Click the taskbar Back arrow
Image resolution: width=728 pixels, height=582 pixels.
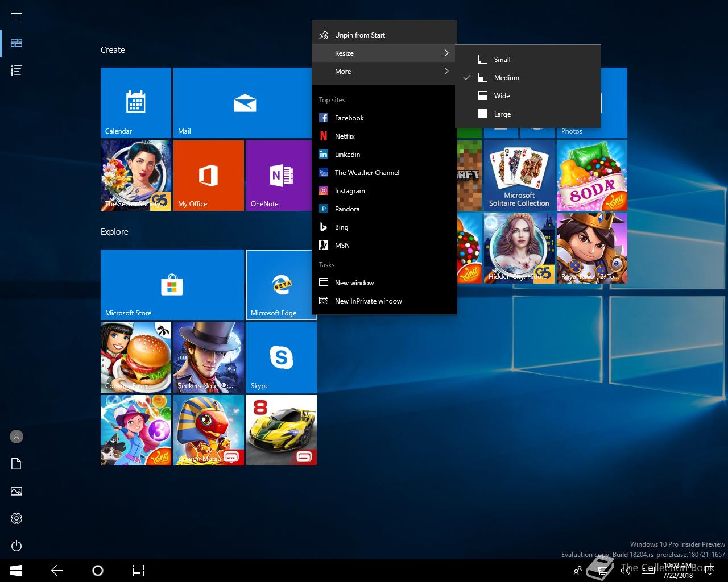pyautogui.click(x=56, y=571)
